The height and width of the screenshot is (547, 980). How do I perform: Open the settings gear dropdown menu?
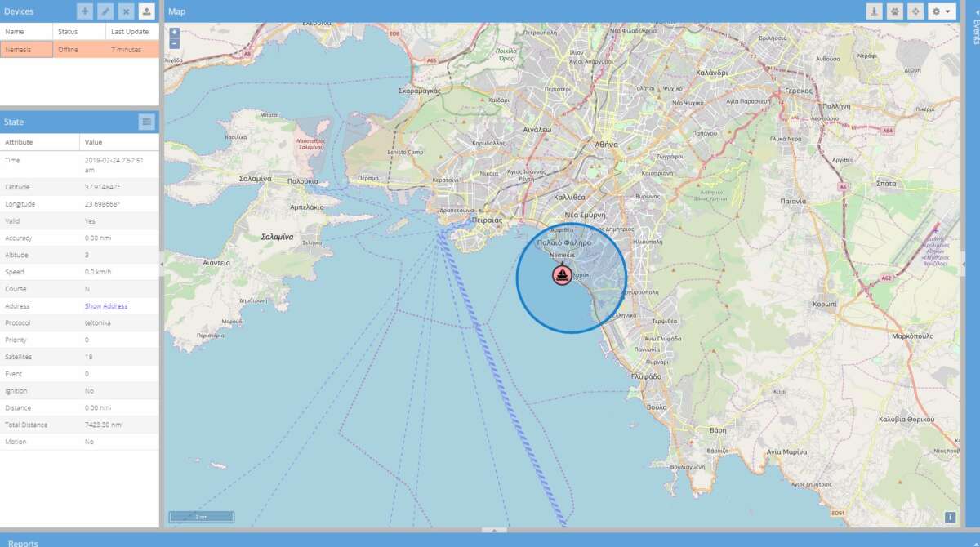pos(941,11)
